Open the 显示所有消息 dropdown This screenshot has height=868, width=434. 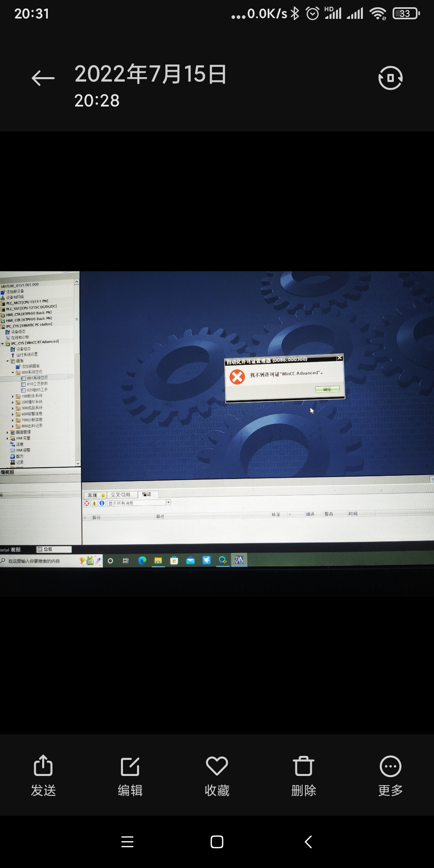coord(168,502)
